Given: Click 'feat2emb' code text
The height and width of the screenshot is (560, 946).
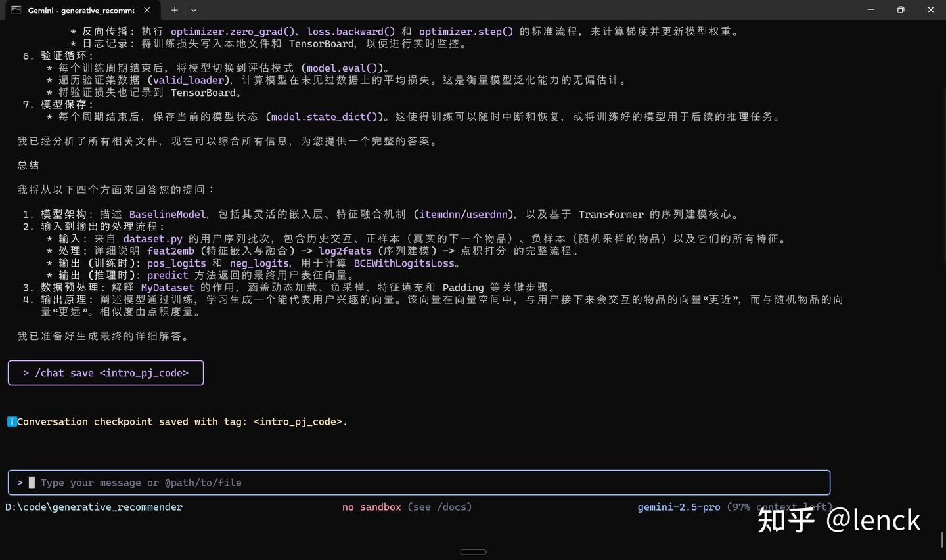Looking at the screenshot, I should 171,251.
